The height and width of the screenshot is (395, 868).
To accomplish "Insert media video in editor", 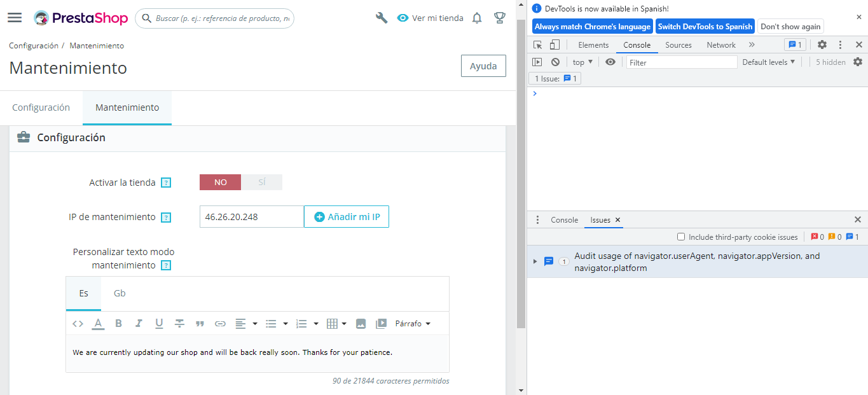I will click(x=381, y=324).
